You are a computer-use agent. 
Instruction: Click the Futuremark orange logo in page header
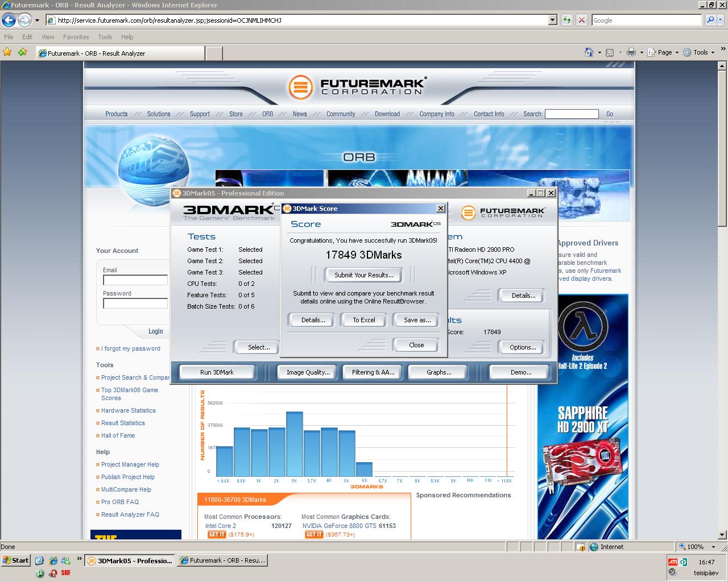[x=300, y=87]
